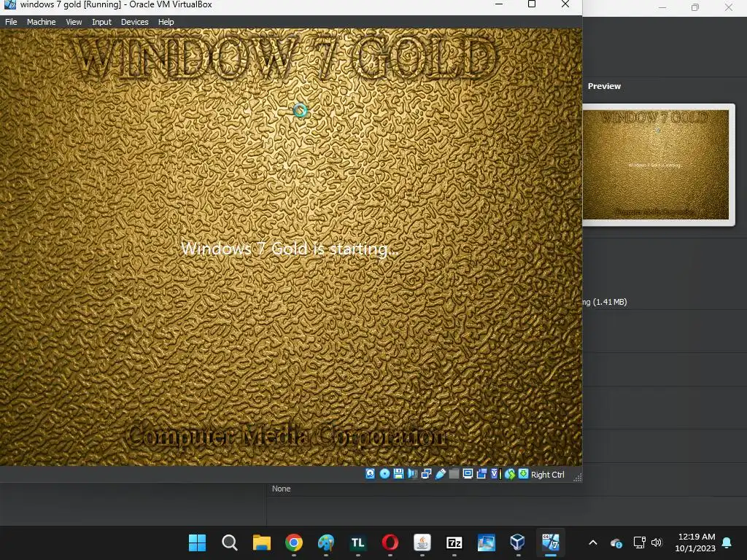The height and width of the screenshot is (560, 747).
Task: Open the clock and date flyout
Action: [695, 542]
